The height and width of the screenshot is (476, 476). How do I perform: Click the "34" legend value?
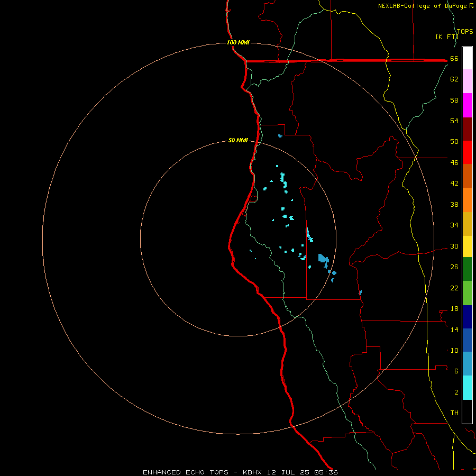454,225
